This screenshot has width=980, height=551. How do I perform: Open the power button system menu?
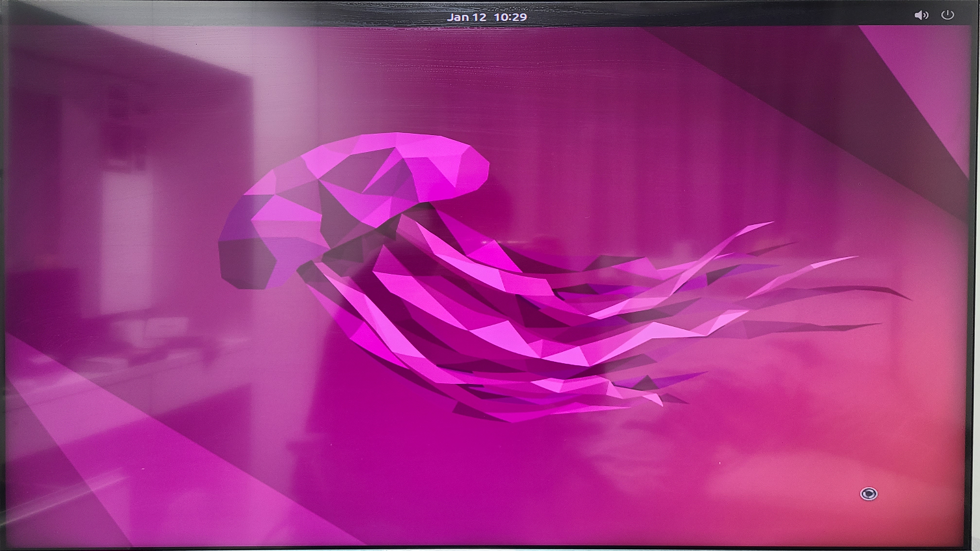(x=947, y=15)
